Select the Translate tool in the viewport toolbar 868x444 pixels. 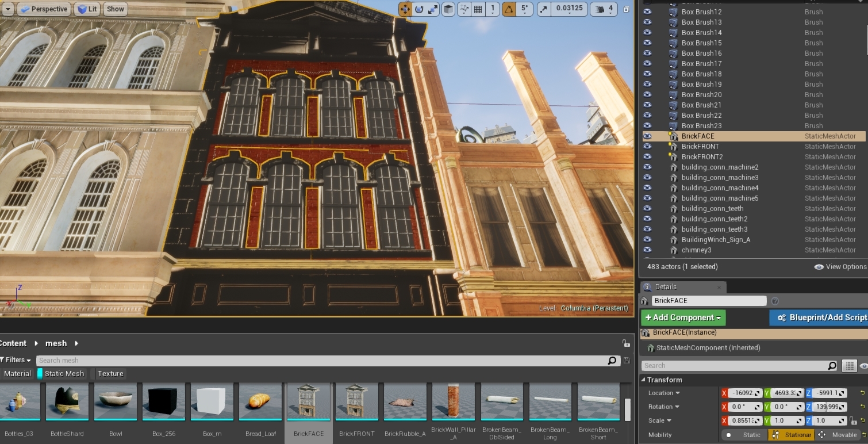click(x=405, y=9)
